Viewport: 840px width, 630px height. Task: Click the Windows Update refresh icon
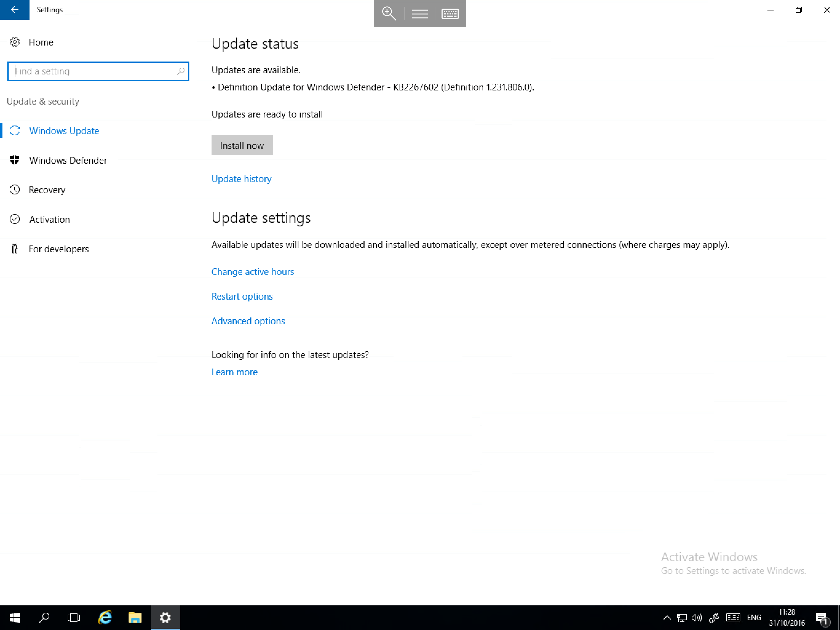(15, 131)
